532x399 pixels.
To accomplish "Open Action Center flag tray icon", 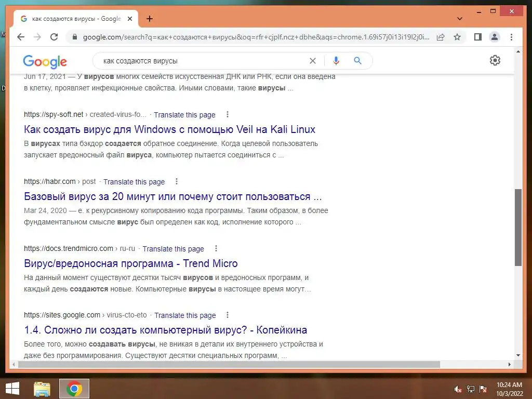I will click(483, 389).
